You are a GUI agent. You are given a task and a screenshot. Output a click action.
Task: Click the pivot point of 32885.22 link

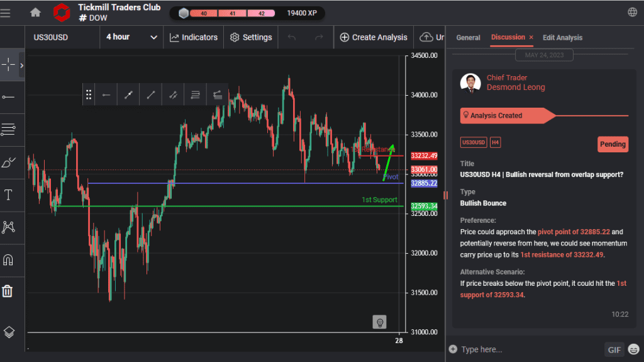tap(574, 232)
